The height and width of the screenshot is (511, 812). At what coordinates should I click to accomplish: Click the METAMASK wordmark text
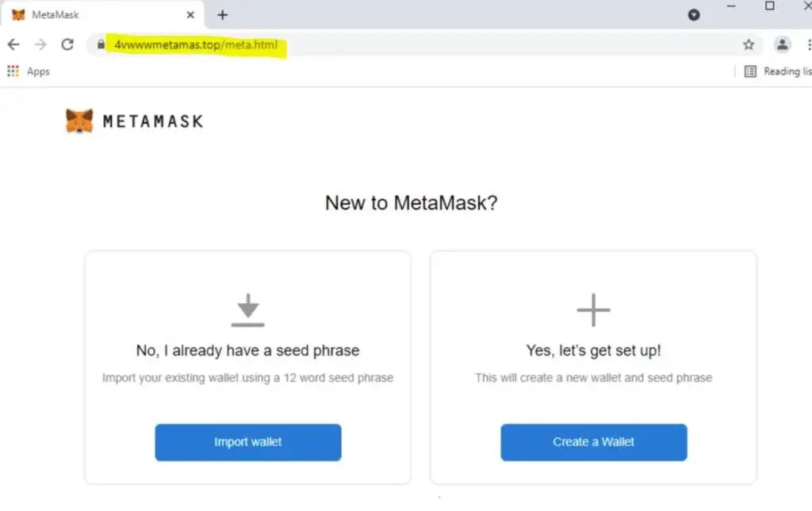click(x=153, y=121)
